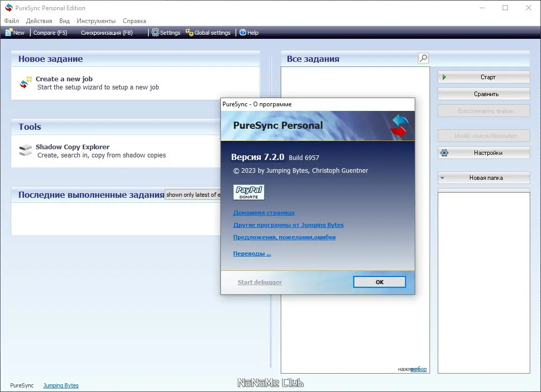Click Синхронизация (F8) in the toolbar
Viewport: 541px width, 392px height.
(x=106, y=32)
